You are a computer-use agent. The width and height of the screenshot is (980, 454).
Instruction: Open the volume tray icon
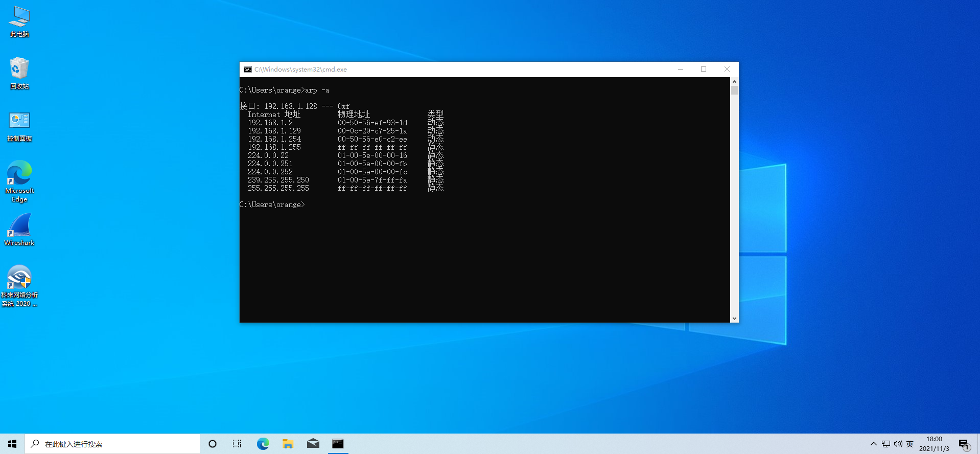pos(898,444)
